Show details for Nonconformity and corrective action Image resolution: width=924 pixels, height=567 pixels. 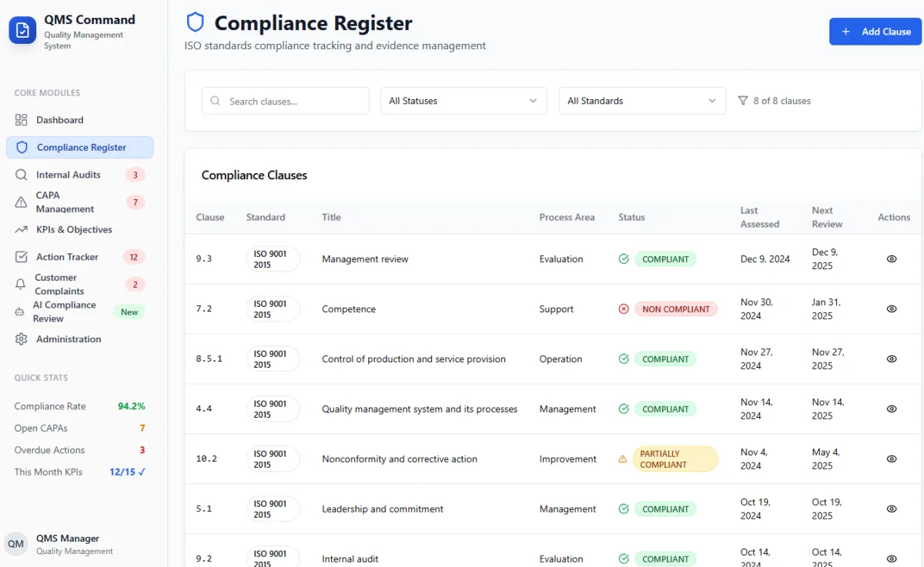pos(892,459)
